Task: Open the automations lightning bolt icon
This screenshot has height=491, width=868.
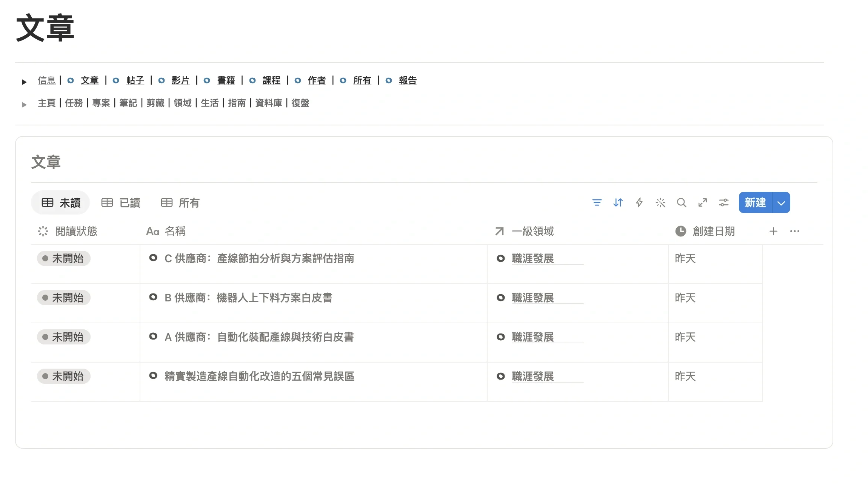Action: (x=639, y=203)
